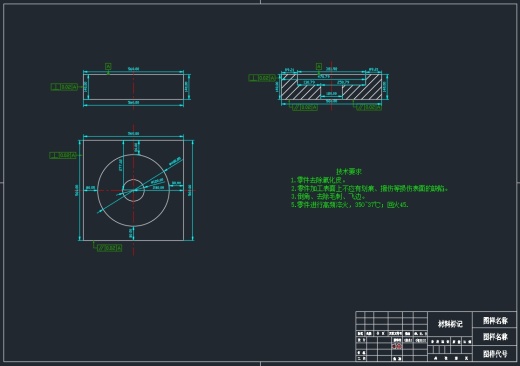
Task: Select the red horizontal centerline through the circles
Action: pyautogui.click(x=134, y=191)
